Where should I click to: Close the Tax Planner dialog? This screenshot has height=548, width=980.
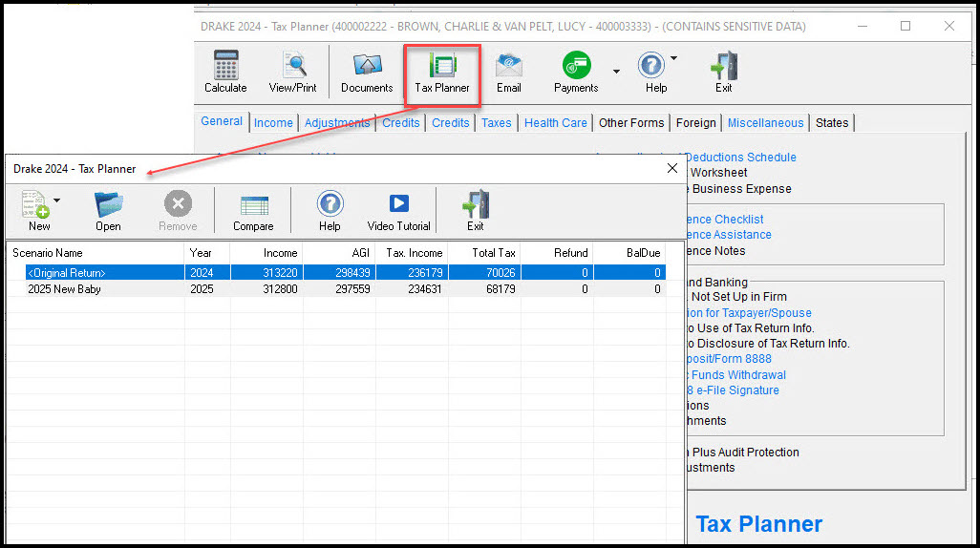pos(671,168)
